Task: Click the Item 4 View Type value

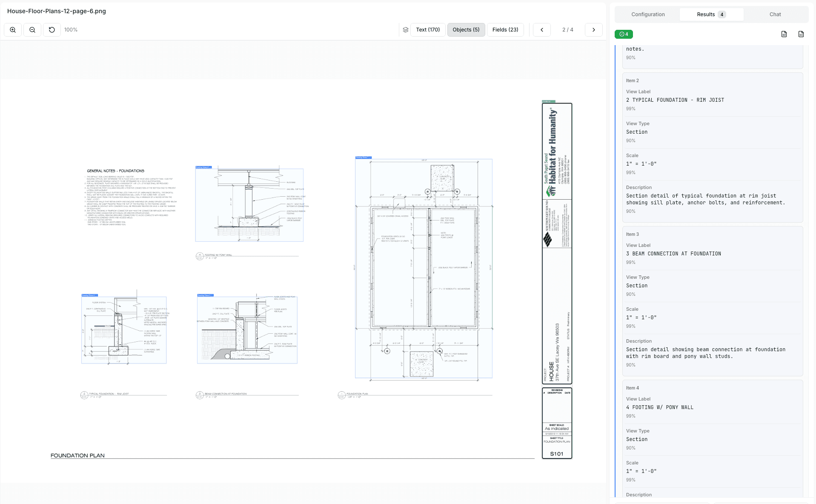Action: [636, 439]
